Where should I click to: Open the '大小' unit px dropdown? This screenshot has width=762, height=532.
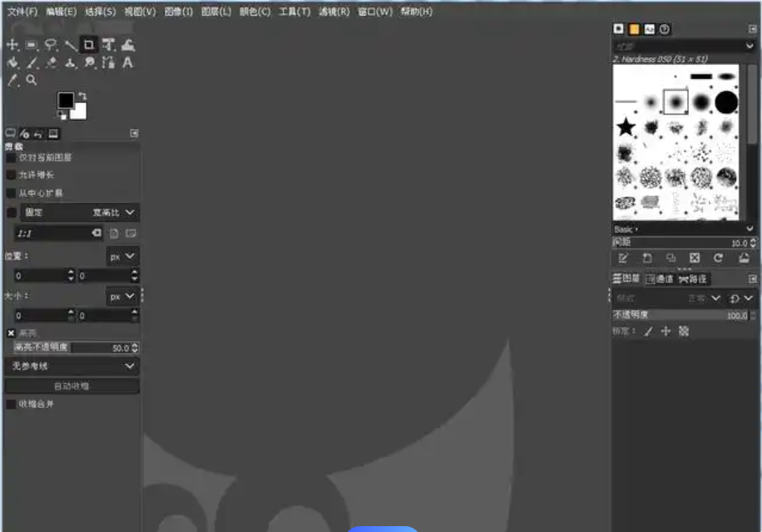click(122, 296)
